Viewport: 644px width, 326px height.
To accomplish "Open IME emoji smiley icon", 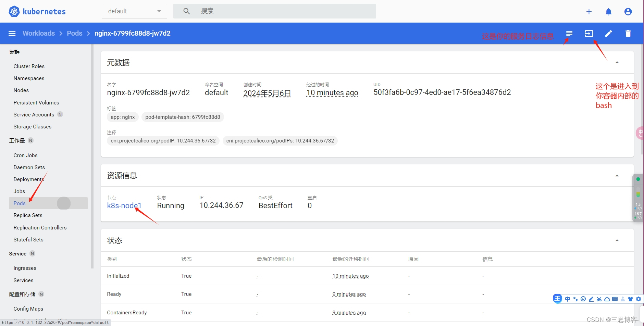I will click(583, 299).
